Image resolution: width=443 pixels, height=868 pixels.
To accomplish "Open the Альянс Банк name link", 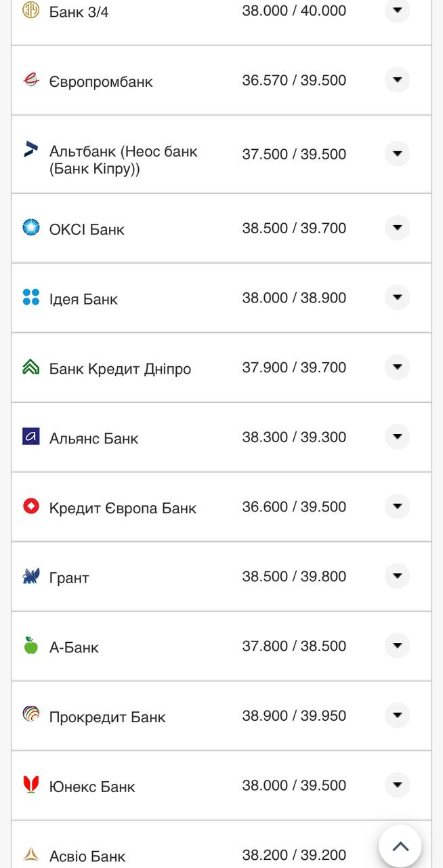I will click(x=93, y=439).
